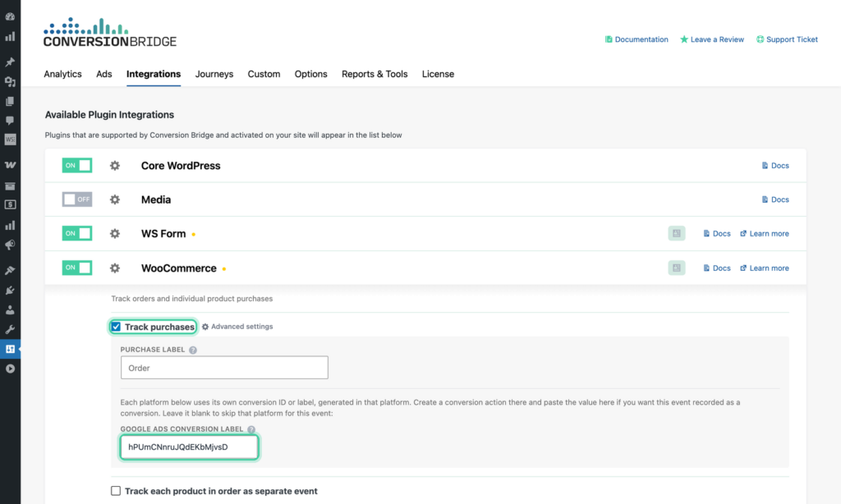Click the Google Ads Conversion Label field
Image resolution: width=841 pixels, height=504 pixels.
tap(190, 447)
